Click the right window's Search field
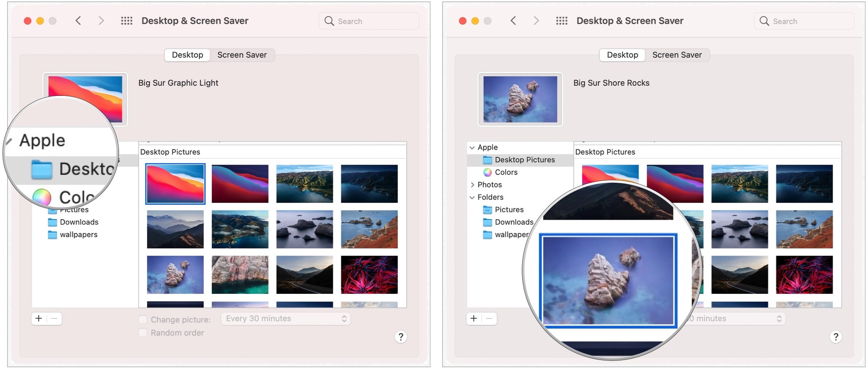The height and width of the screenshot is (369, 868). pos(804,21)
